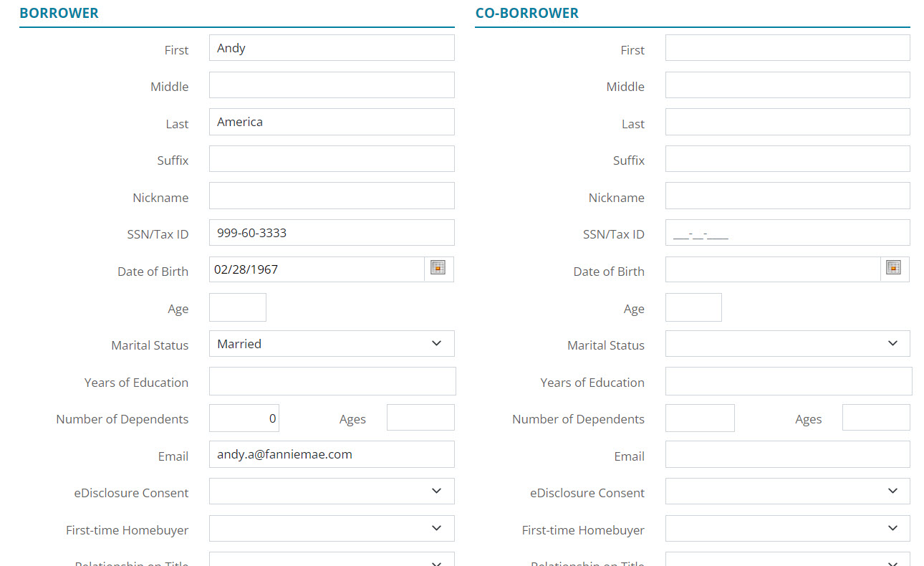Viewport: 924px width, 566px height.
Task: Expand the Borrower Marital Status dropdown
Action: 332,344
